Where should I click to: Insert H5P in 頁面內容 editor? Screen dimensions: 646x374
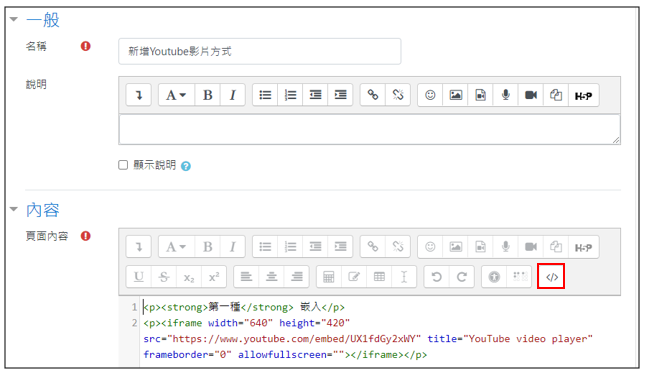(x=583, y=247)
